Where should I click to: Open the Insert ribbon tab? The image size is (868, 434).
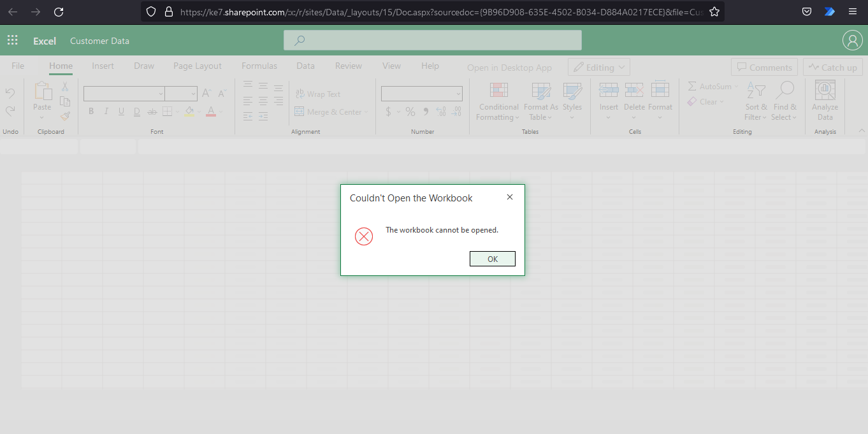coord(103,65)
